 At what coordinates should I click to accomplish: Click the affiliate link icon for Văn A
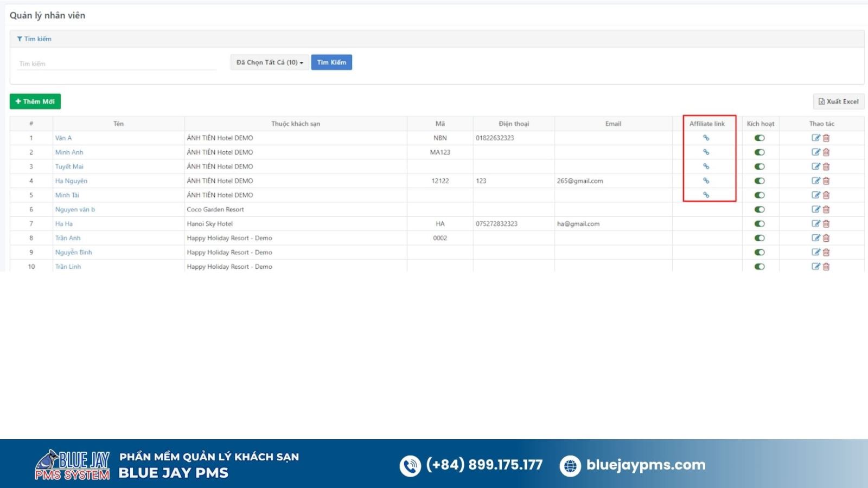(x=706, y=138)
